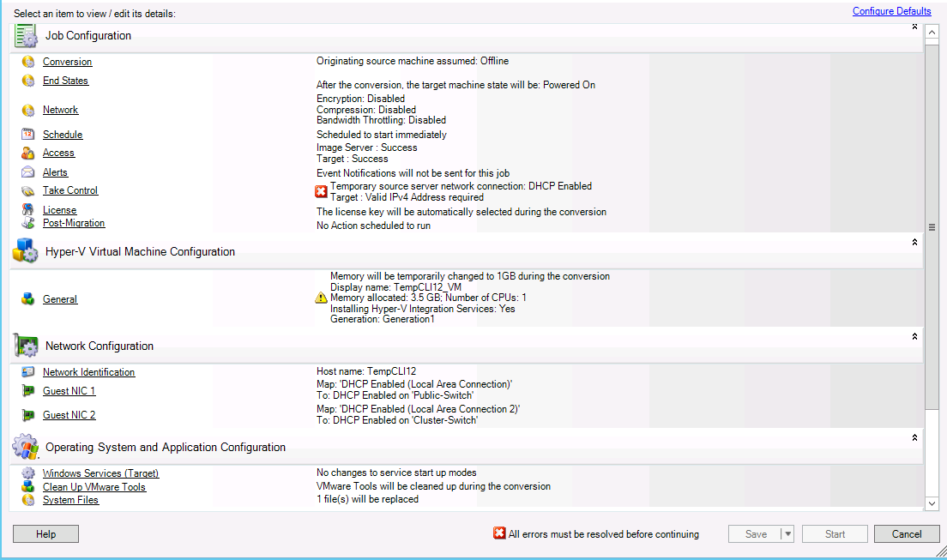Collapse the Network Configuration section
Image resolution: width=947 pixels, height=560 pixels.
(914, 337)
